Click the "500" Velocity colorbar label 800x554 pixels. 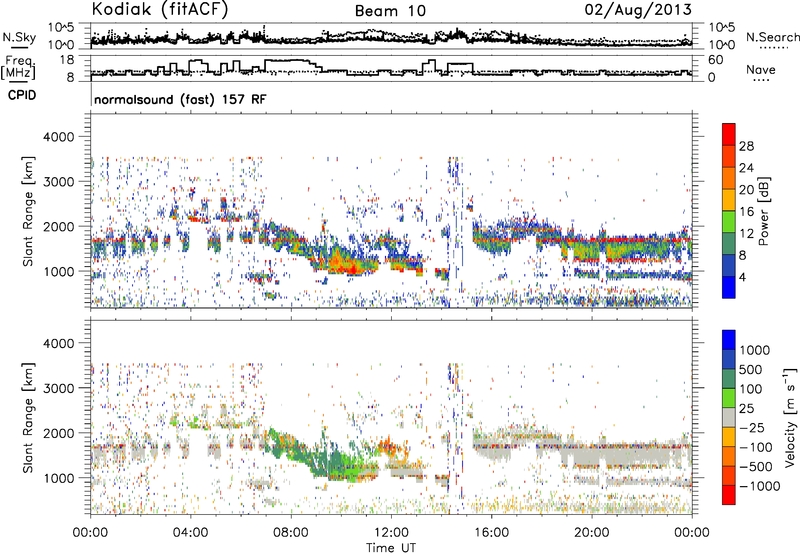point(751,370)
